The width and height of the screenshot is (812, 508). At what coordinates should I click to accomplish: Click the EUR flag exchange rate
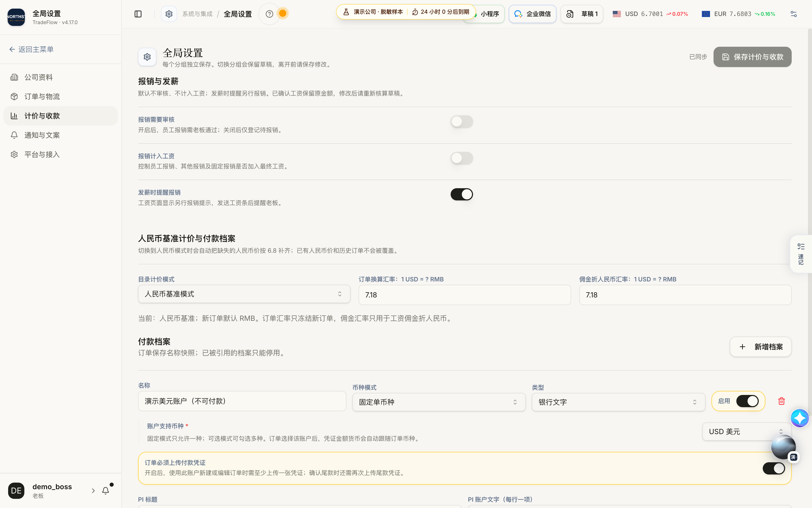tap(738, 14)
